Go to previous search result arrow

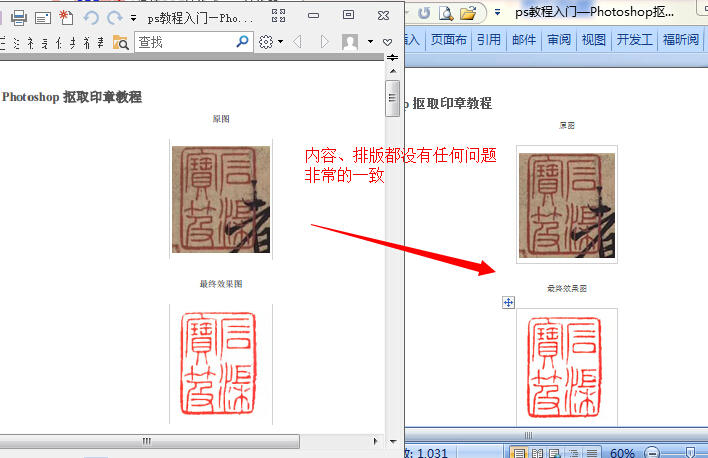coord(297,42)
